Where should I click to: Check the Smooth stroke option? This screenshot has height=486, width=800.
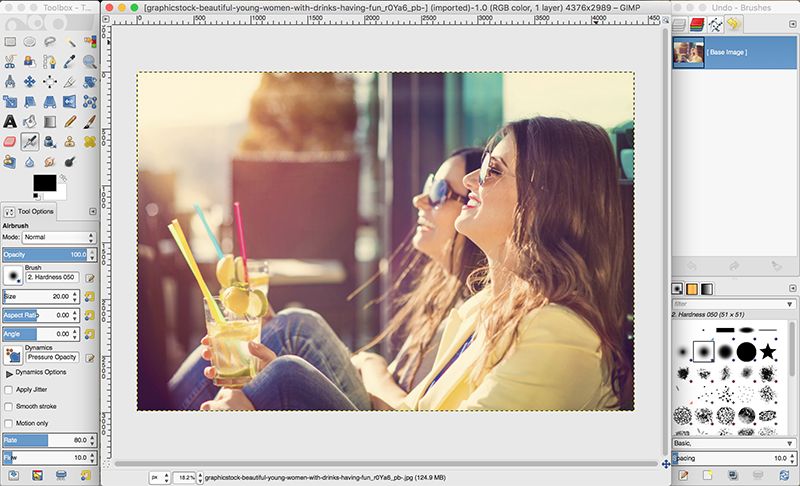(x=9, y=406)
